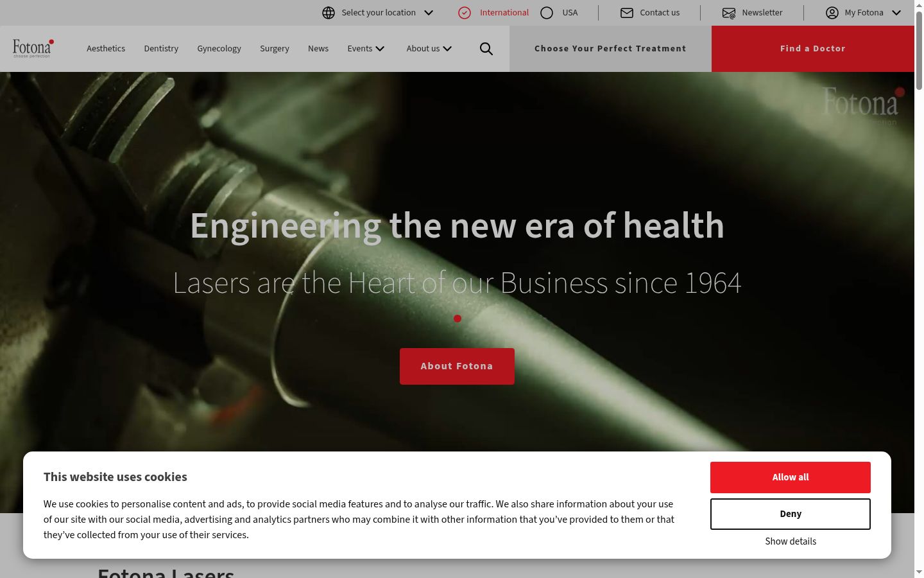
Task: Click the About Fotona hero button
Action: pos(457,366)
